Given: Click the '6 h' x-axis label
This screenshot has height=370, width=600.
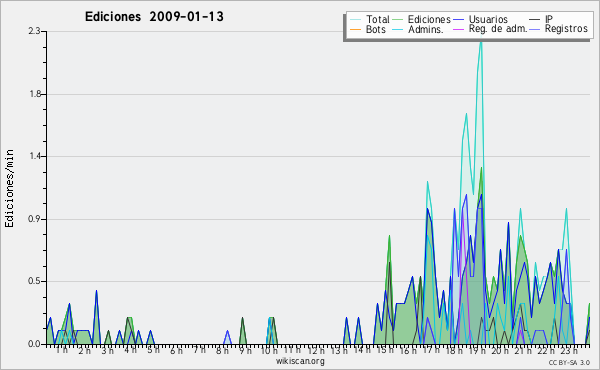Looking at the screenshot, I should pos(176,350).
